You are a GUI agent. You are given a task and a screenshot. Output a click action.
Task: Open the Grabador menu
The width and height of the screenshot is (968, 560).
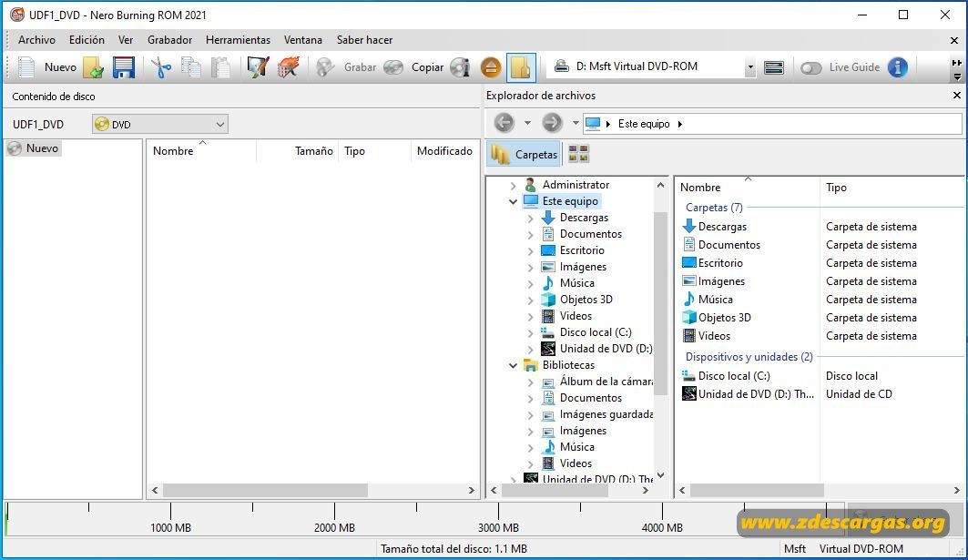[169, 39]
